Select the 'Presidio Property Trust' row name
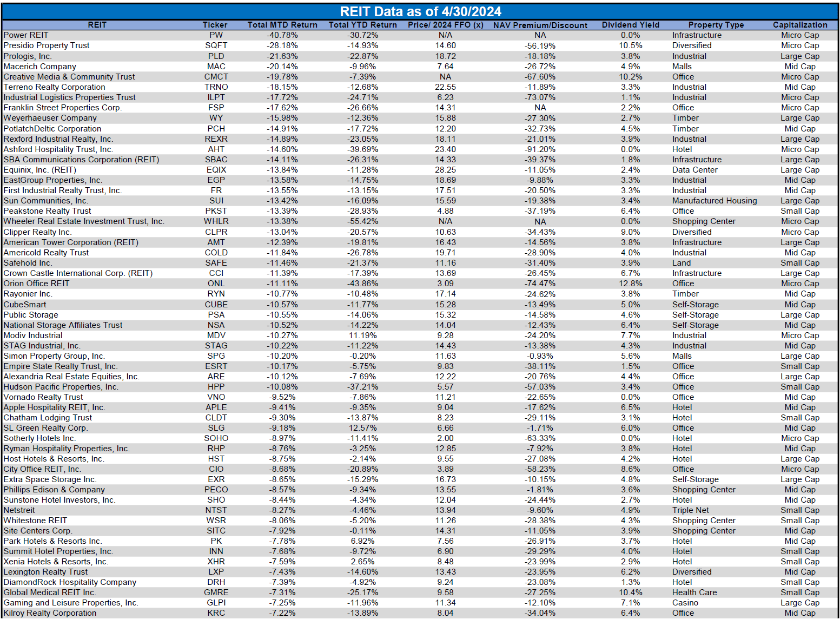840x619 pixels. pos(47,45)
